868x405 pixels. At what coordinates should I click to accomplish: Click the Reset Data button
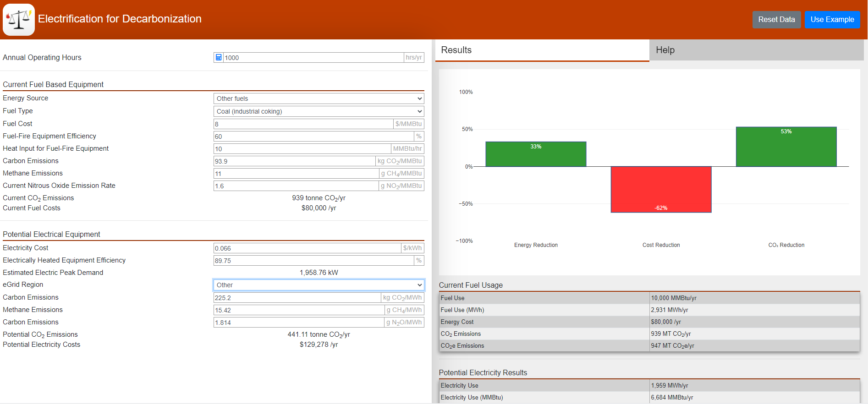pyautogui.click(x=776, y=20)
